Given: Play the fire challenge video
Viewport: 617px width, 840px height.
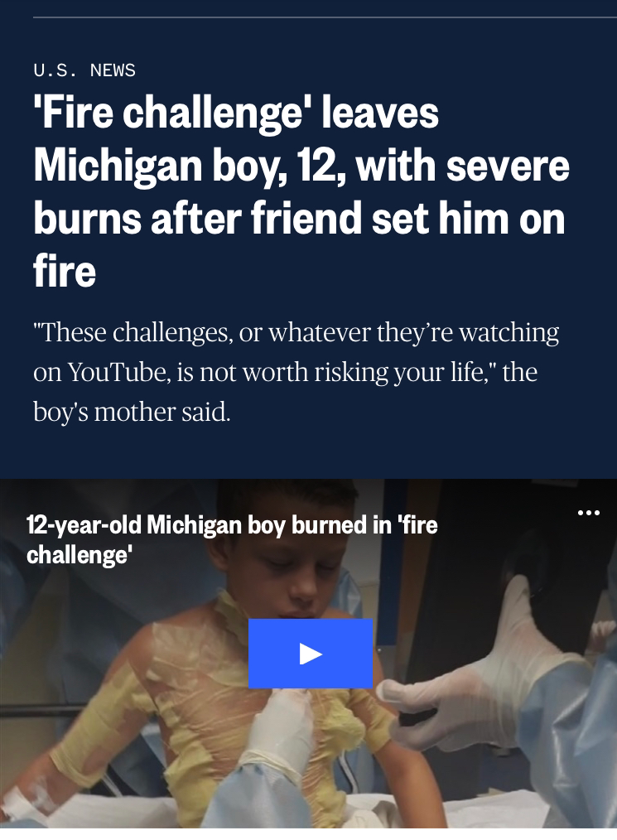Looking at the screenshot, I should [x=310, y=653].
